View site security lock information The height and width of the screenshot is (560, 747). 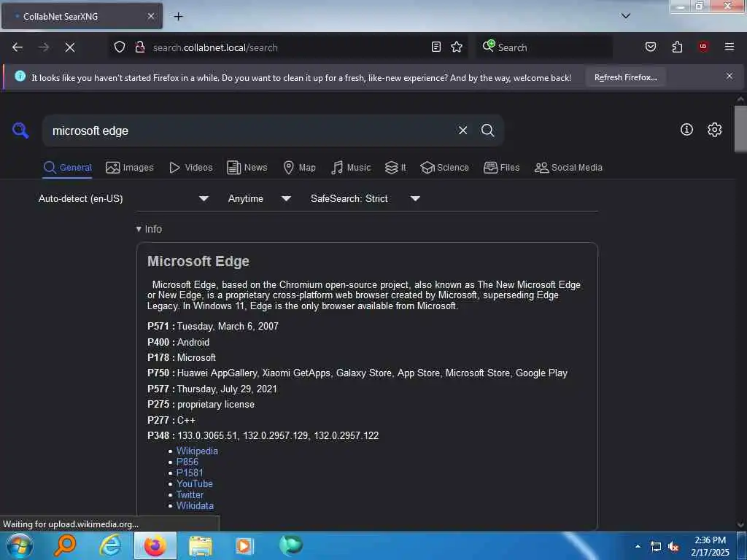[139, 47]
